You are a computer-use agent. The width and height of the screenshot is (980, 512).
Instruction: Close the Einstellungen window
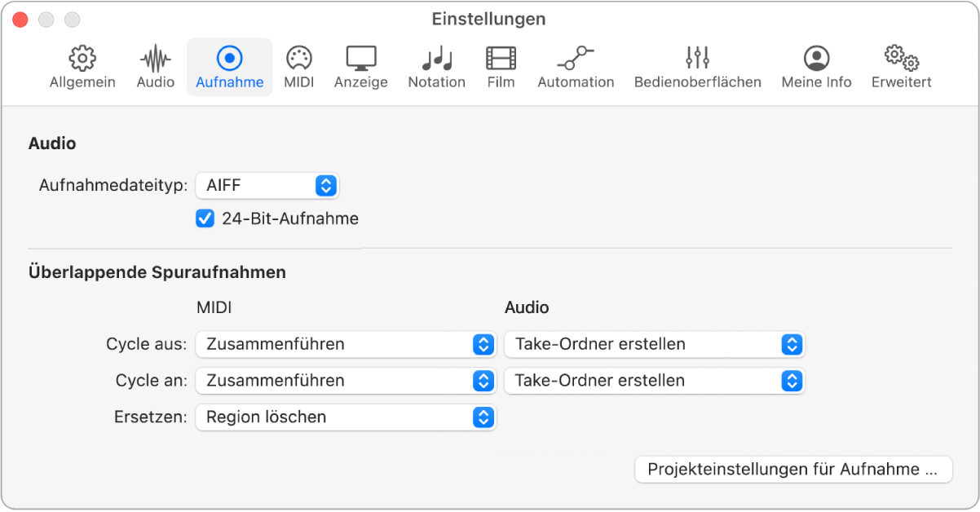coord(20,18)
